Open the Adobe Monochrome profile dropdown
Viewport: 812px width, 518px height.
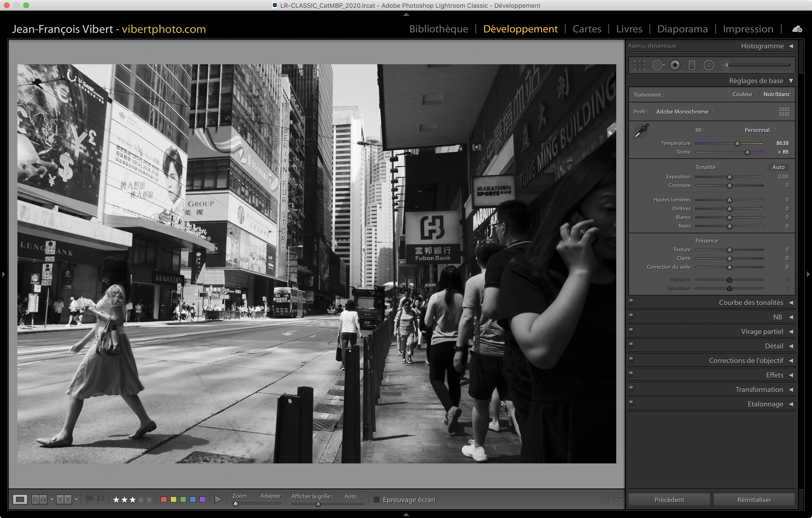point(685,112)
